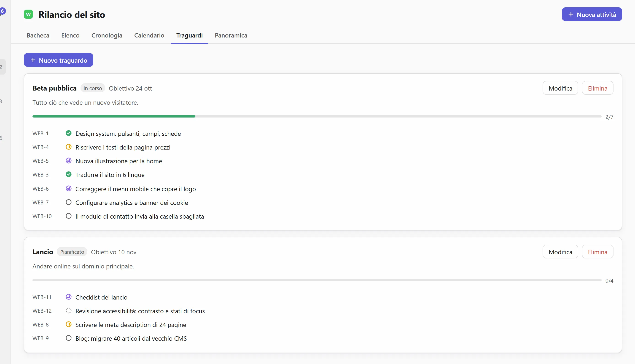Open task Design system: pulsanti, campi, schede
Image resolution: width=635 pixels, height=364 pixels.
click(x=128, y=134)
